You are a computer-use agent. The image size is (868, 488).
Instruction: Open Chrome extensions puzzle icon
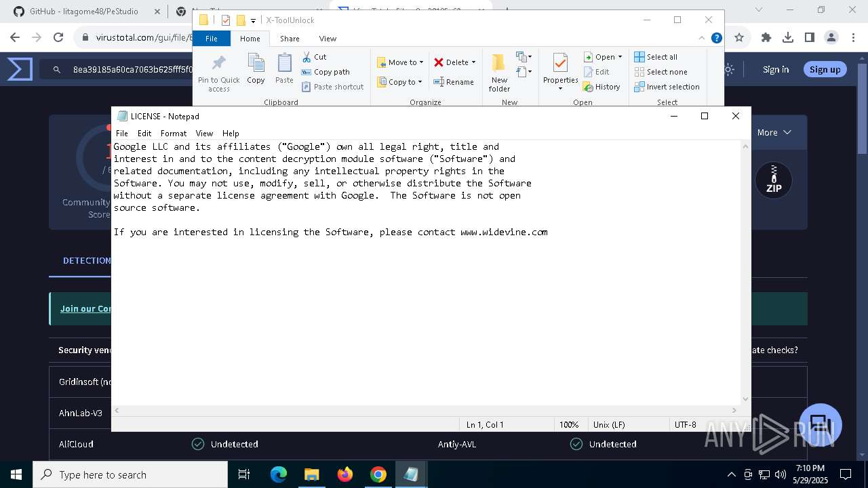766,37
